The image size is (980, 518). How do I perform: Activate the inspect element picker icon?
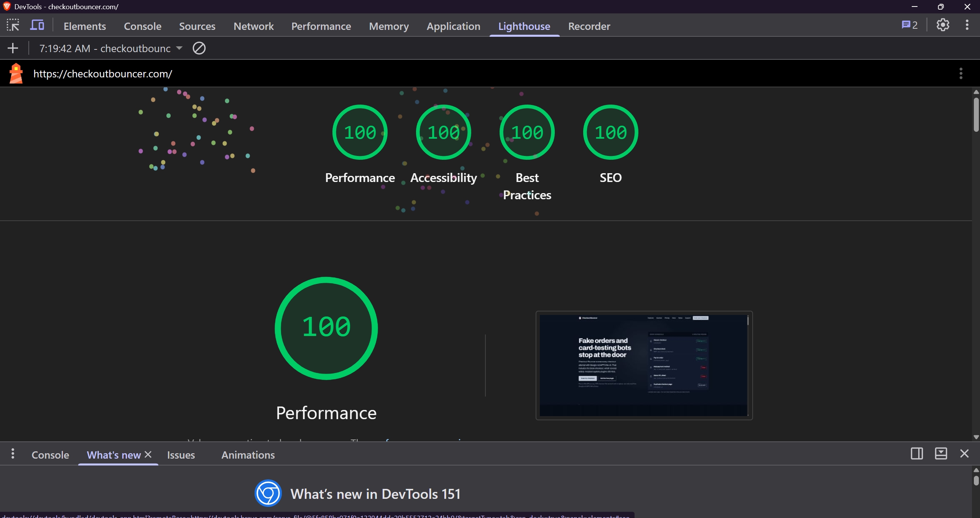13,25
